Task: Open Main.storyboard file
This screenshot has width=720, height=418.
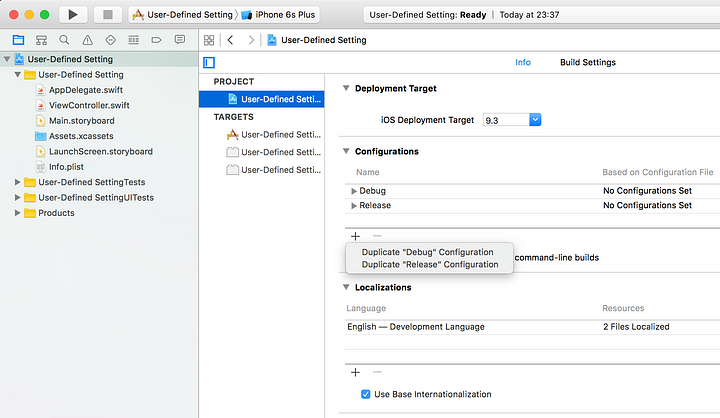Action: pyautogui.click(x=81, y=121)
